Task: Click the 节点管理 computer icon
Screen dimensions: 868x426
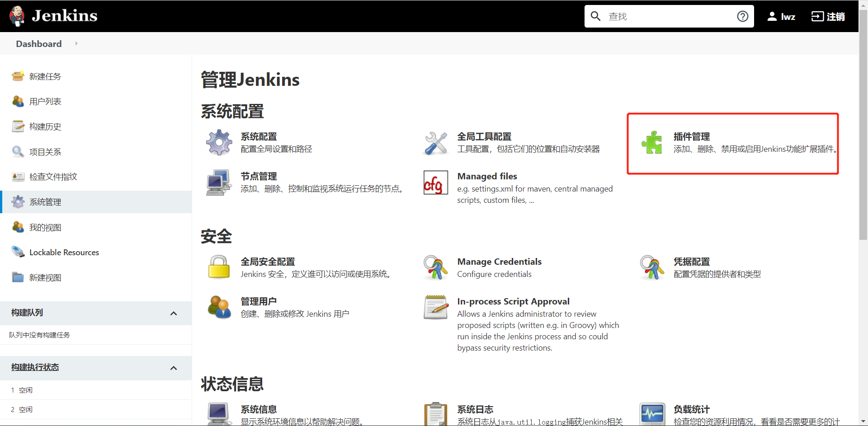Action: click(219, 183)
